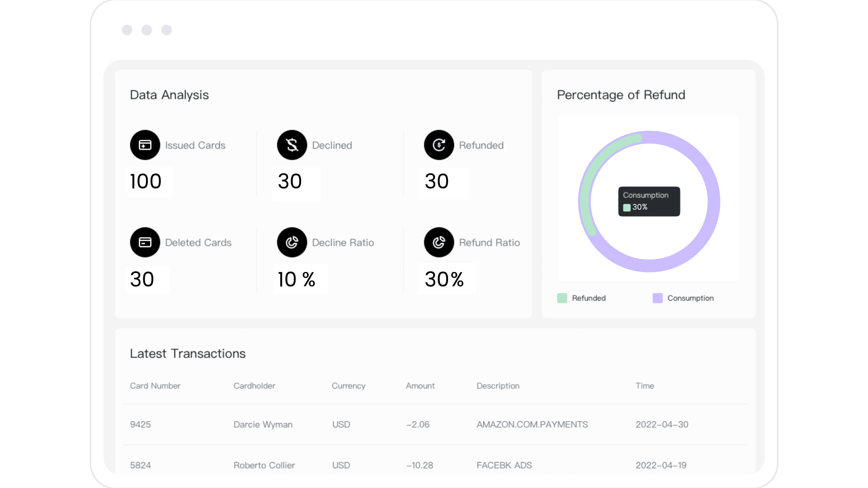The image size is (868, 488).
Task: Toggle Refunded legend swatch in chart
Action: click(562, 298)
